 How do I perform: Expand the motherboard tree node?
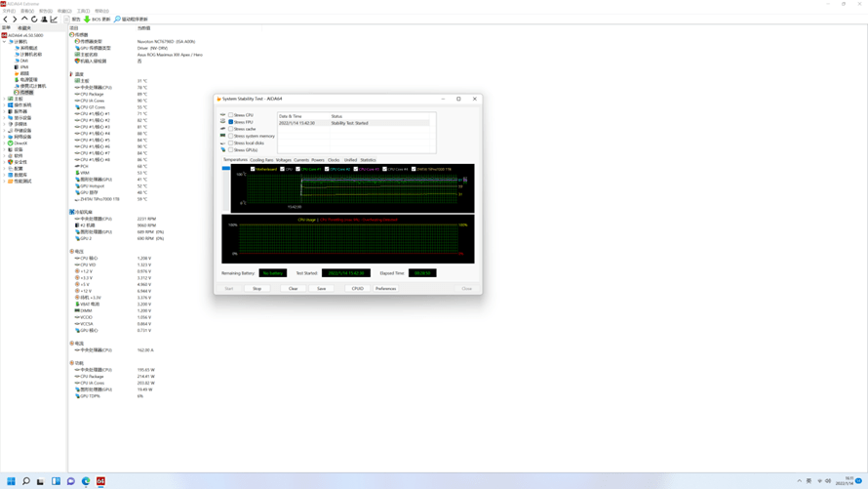(x=5, y=99)
